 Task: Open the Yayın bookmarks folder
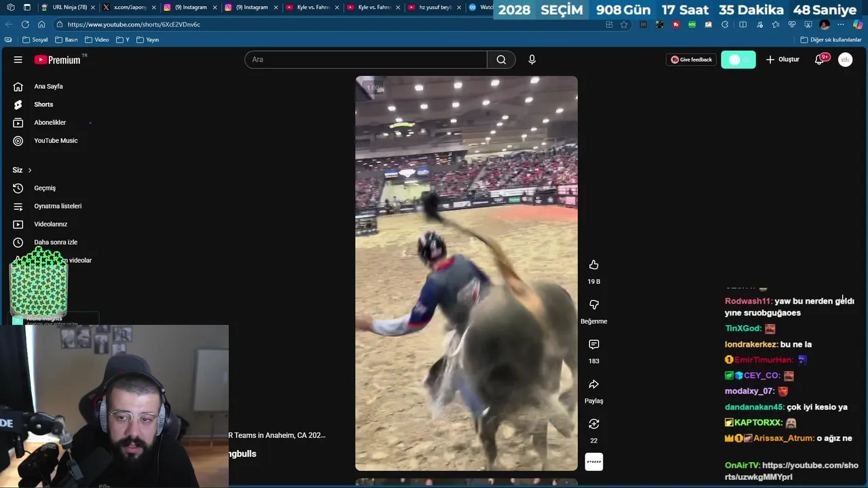point(148,40)
